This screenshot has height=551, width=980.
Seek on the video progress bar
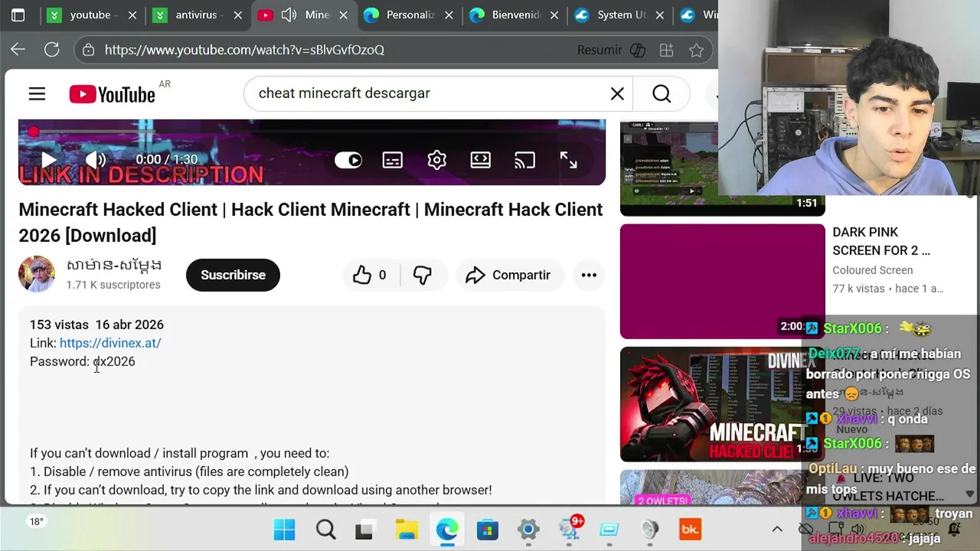pos(312,132)
